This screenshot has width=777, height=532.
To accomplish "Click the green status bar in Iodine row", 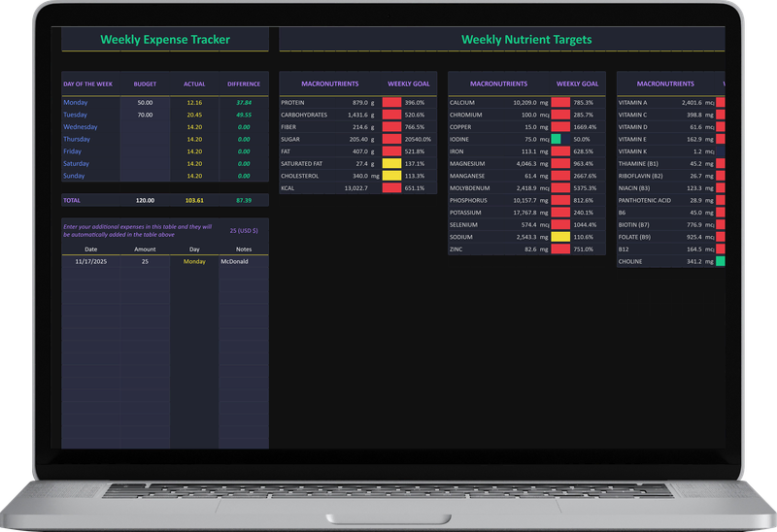I will (x=556, y=139).
